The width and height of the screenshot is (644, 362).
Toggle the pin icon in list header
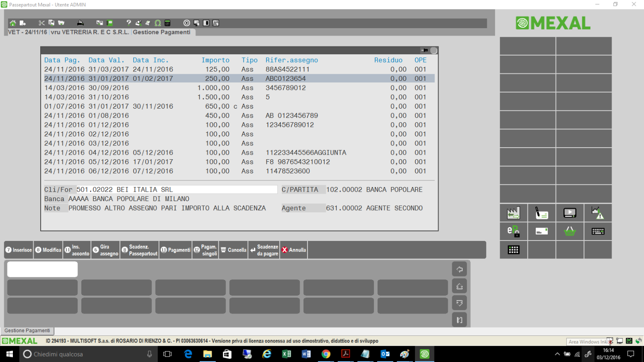pos(424,51)
